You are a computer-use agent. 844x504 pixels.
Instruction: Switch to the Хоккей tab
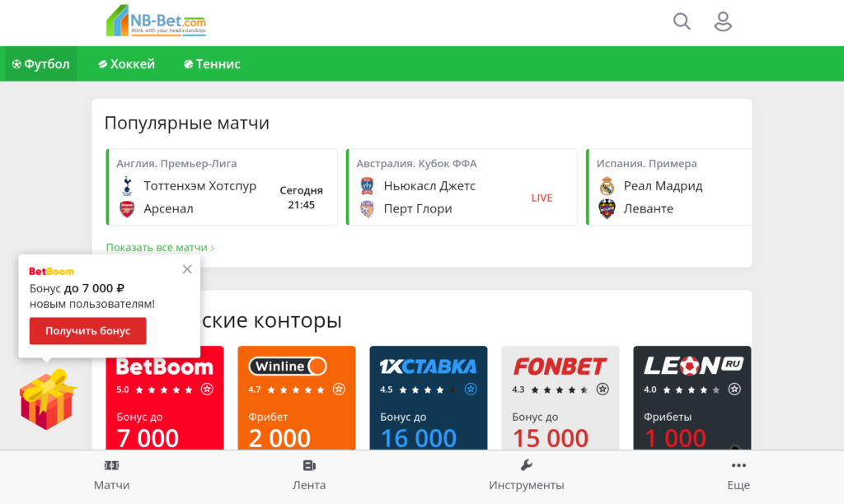[x=126, y=64]
